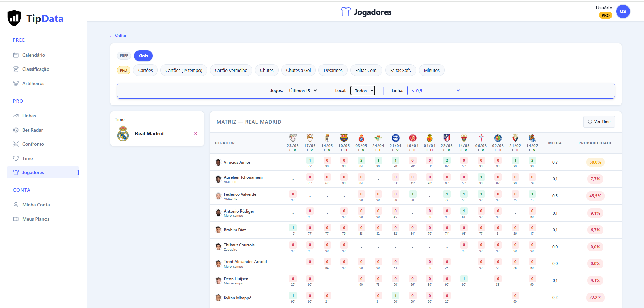
Task: Expand the Local Todos dropdown
Action: [x=363, y=91]
